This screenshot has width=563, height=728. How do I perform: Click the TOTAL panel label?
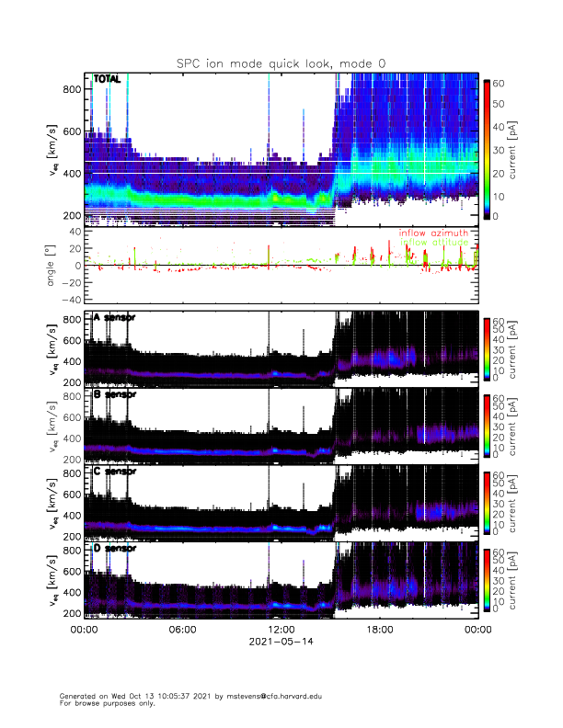[106, 80]
